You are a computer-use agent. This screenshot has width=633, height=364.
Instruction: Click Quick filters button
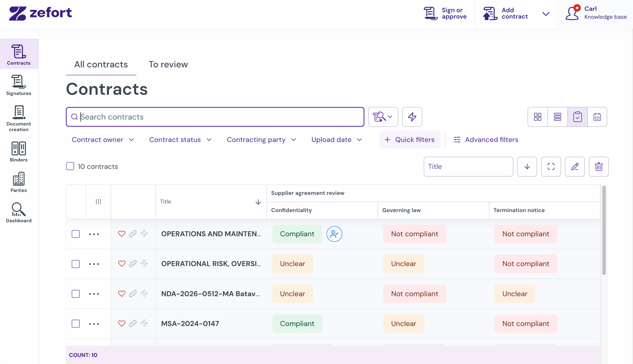pyautogui.click(x=410, y=140)
